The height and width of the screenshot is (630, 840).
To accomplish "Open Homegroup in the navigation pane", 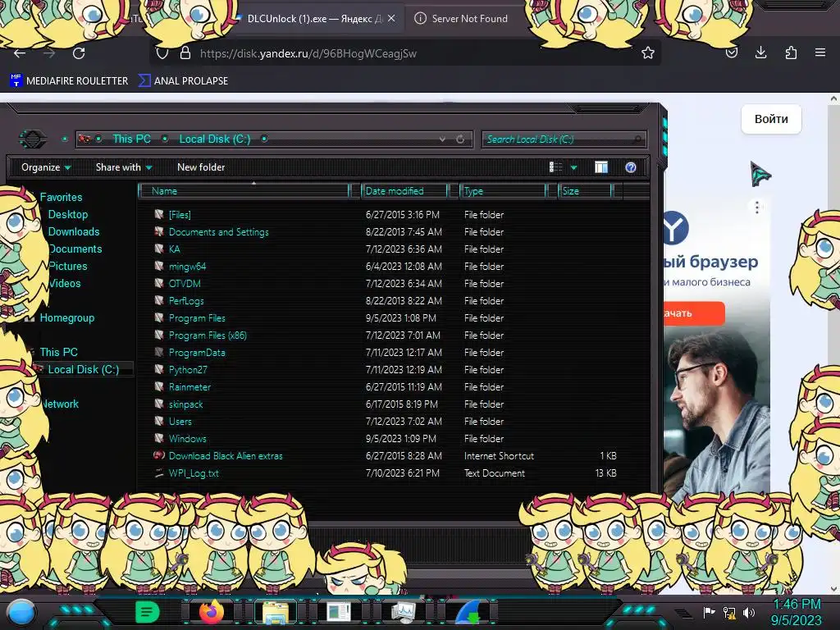I will 67,317.
